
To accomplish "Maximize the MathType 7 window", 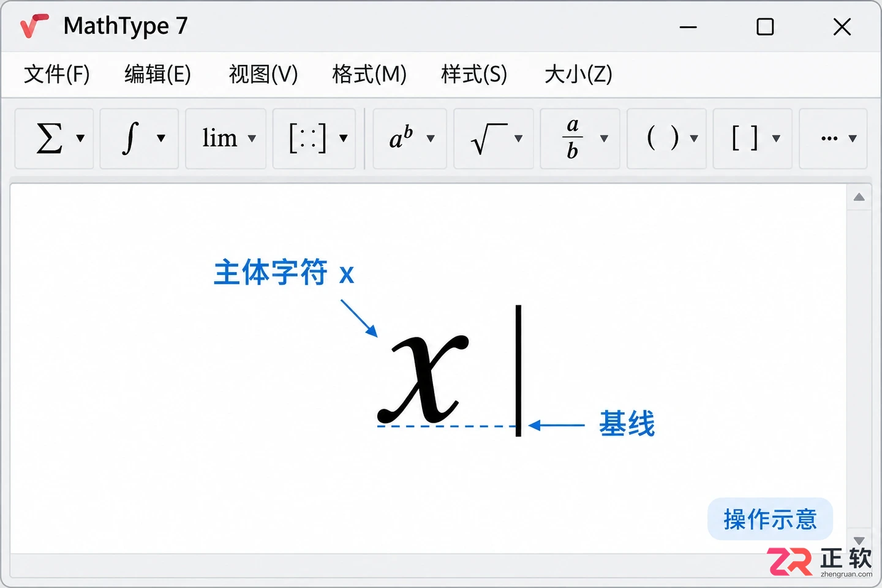I will (765, 27).
